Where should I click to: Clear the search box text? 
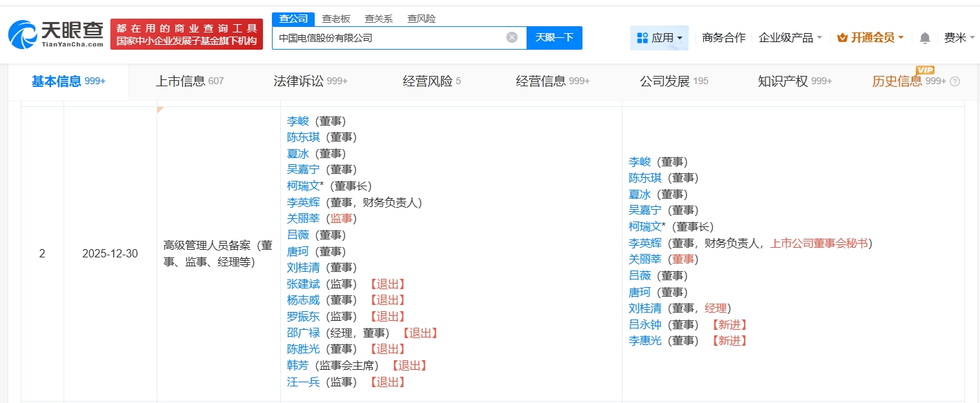[x=511, y=37]
